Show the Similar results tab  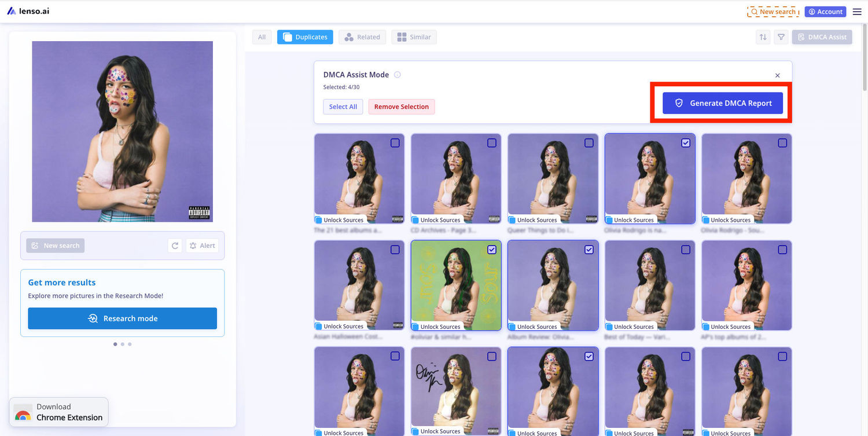click(x=414, y=37)
